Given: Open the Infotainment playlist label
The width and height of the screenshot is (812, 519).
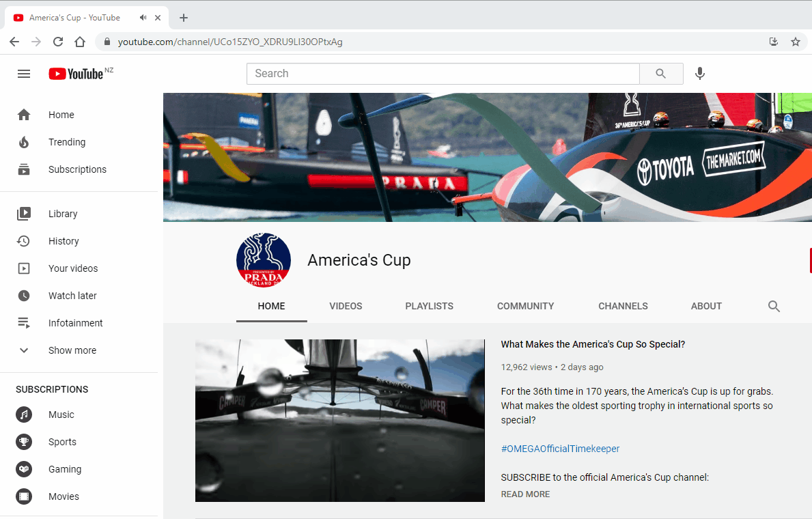Looking at the screenshot, I should click(76, 323).
